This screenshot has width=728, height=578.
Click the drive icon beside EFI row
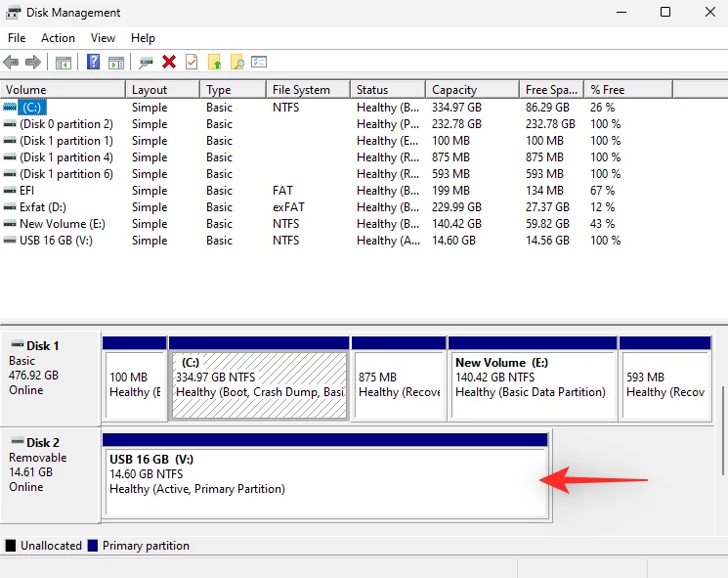coord(10,191)
